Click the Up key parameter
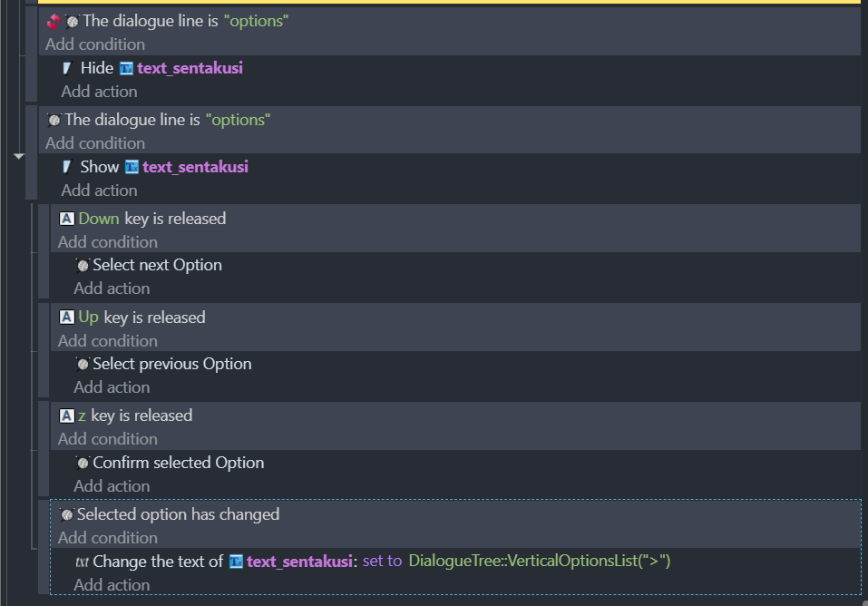This screenshot has height=606, width=868. tap(89, 318)
